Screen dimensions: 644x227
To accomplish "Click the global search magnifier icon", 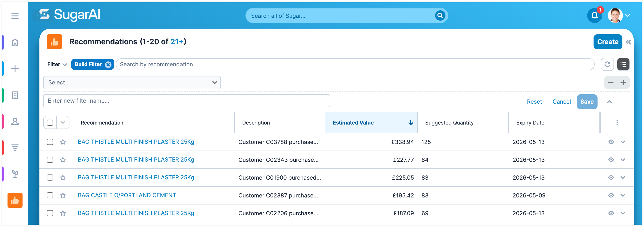I will point(440,16).
